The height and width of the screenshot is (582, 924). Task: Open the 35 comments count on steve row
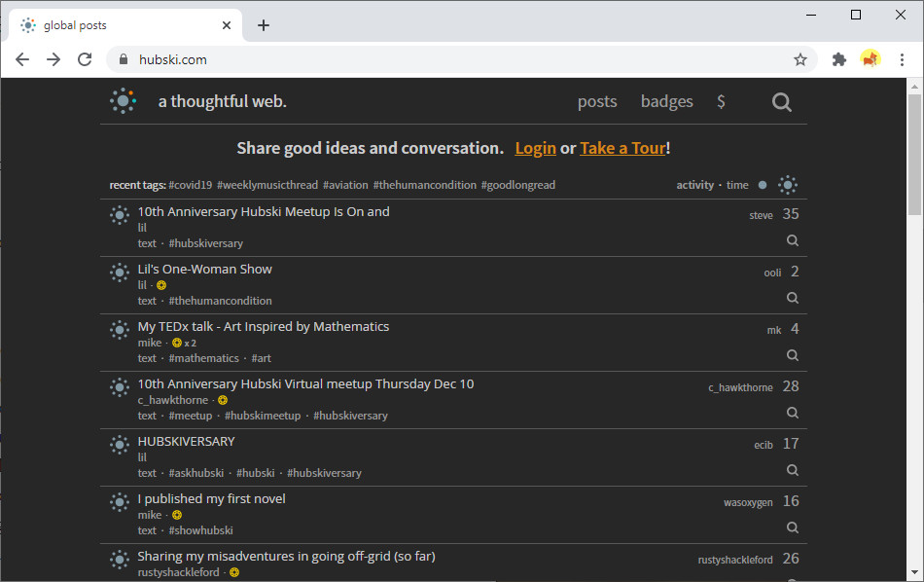[791, 214]
